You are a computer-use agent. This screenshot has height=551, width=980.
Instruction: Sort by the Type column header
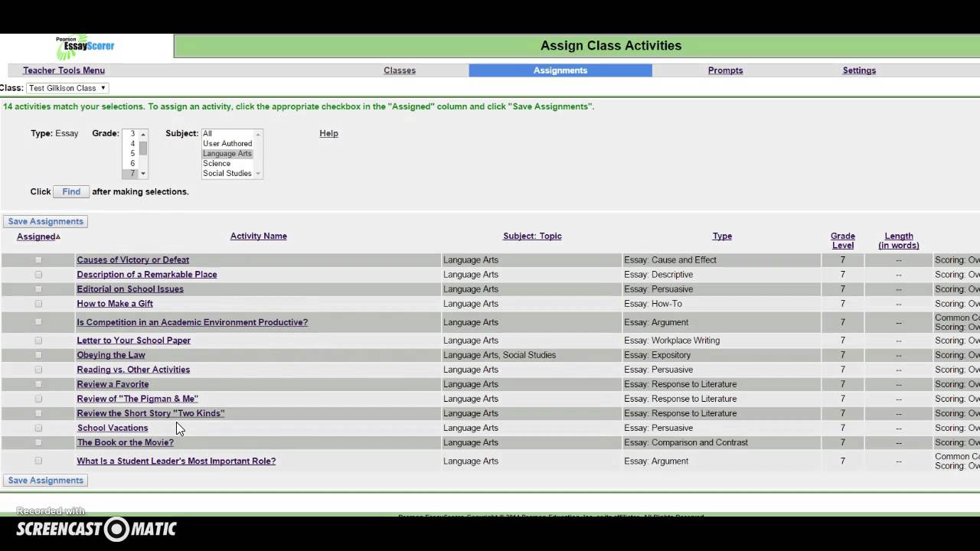click(x=722, y=236)
